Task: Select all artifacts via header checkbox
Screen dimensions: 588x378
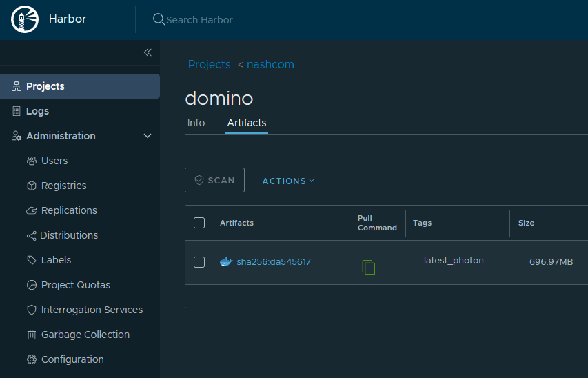Action: pyautogui.click(x=199, y=223)
